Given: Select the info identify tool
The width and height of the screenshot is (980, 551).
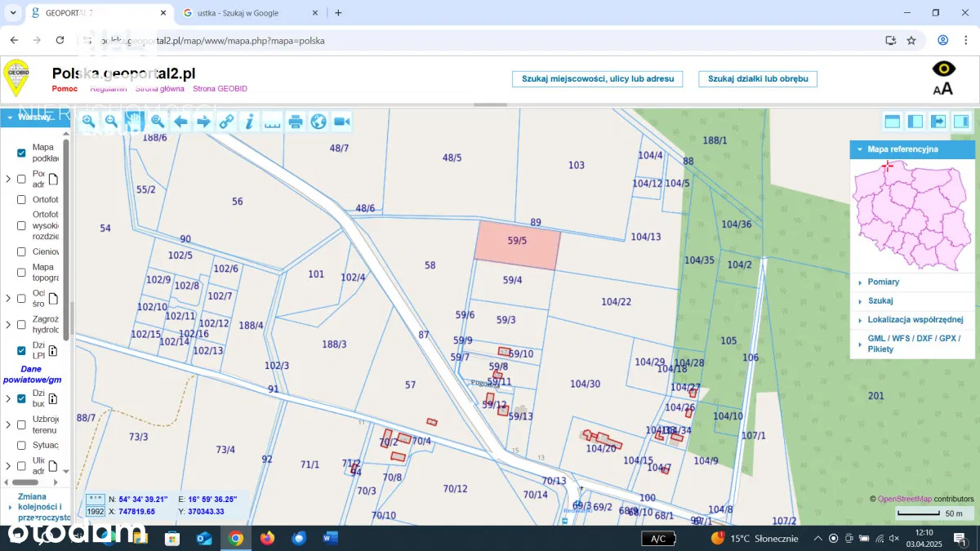Looking at the screenshot, I should (x=249, y=122).
